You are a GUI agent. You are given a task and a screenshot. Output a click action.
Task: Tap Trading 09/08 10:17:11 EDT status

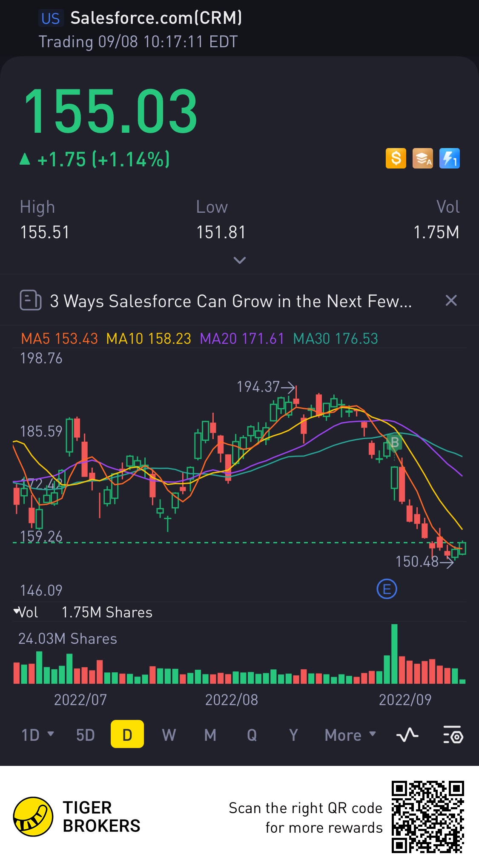pyautogui.click(x=138, y=42)
